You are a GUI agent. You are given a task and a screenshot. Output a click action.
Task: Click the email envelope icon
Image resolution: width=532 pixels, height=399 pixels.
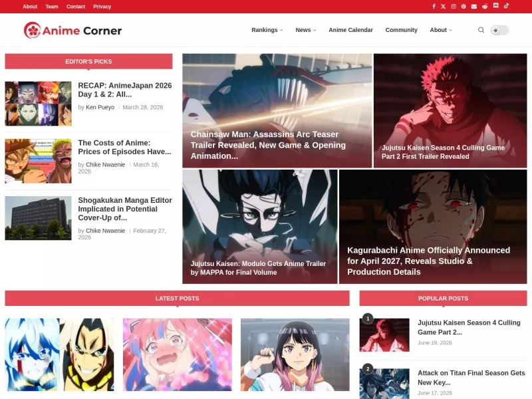point(474,7)
